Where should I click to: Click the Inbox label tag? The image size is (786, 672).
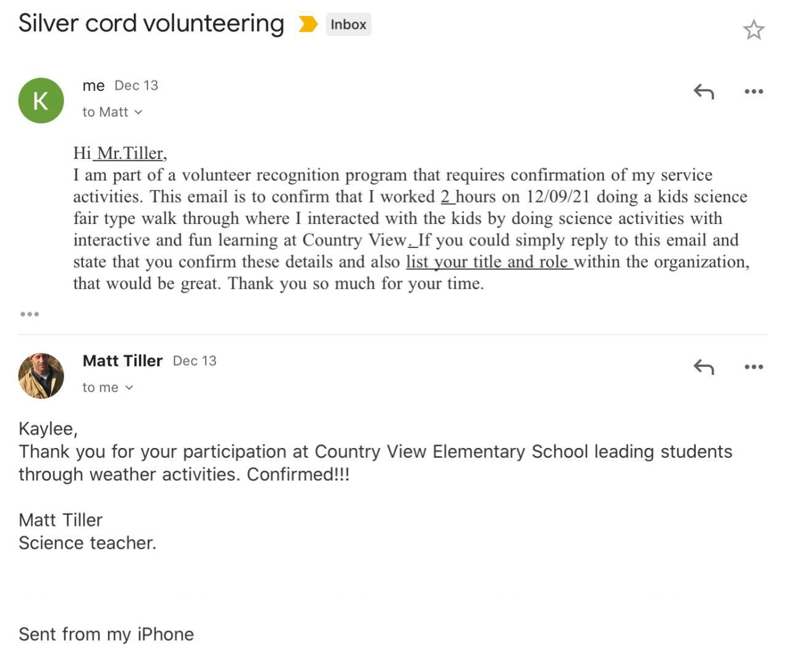click(348, 25)
